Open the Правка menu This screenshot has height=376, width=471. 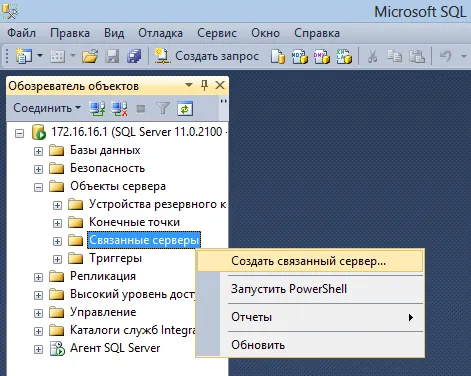[x=70, y=33]
